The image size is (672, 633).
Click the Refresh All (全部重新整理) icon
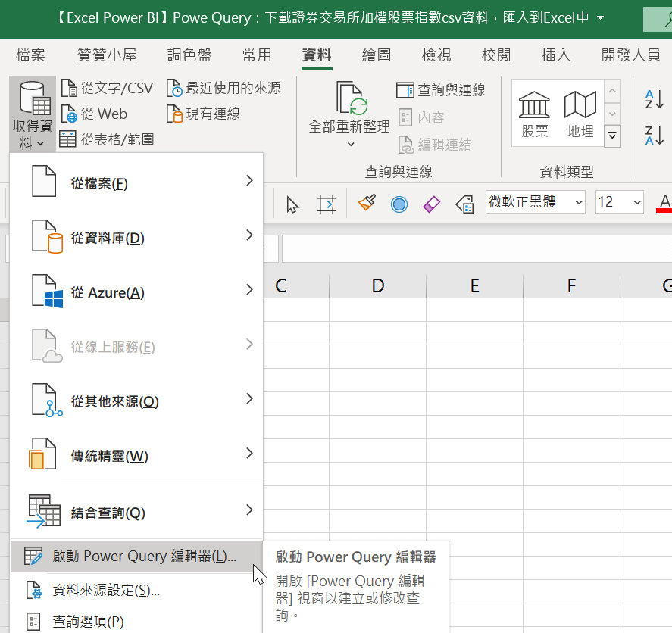pos(352,98)
